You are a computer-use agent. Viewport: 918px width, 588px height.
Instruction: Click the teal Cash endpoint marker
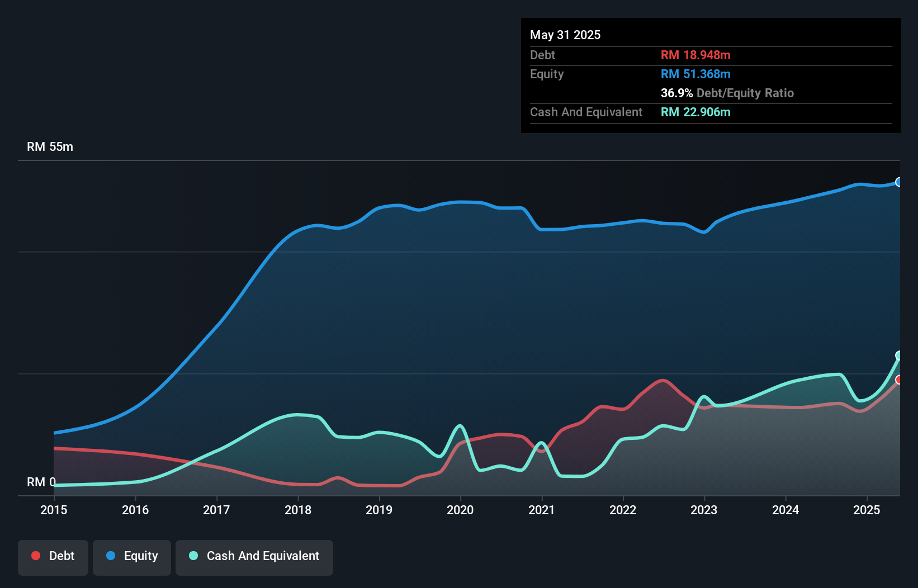pyautogui.click(x=899, y=355)
